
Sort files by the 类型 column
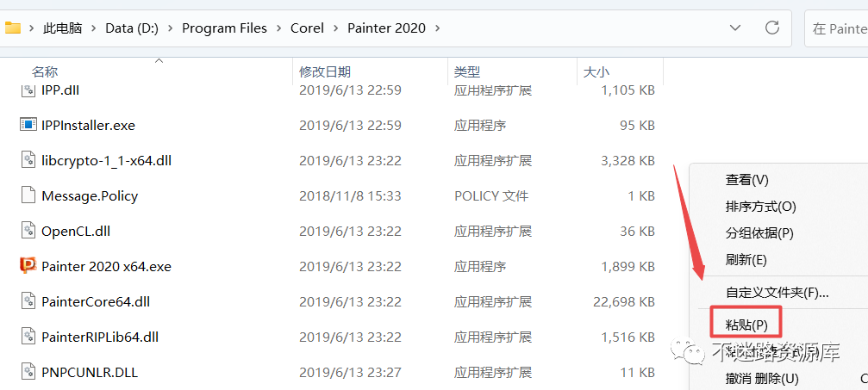pos(467,72)
